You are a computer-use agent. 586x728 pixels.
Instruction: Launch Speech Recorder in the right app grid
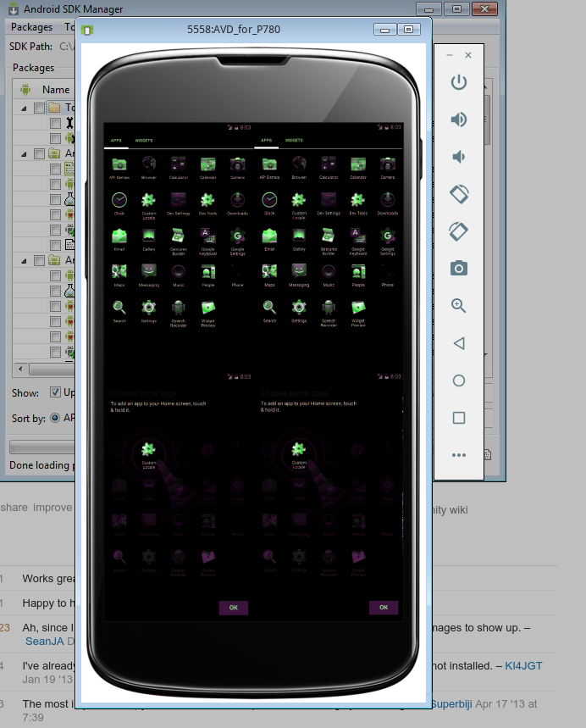329,314
